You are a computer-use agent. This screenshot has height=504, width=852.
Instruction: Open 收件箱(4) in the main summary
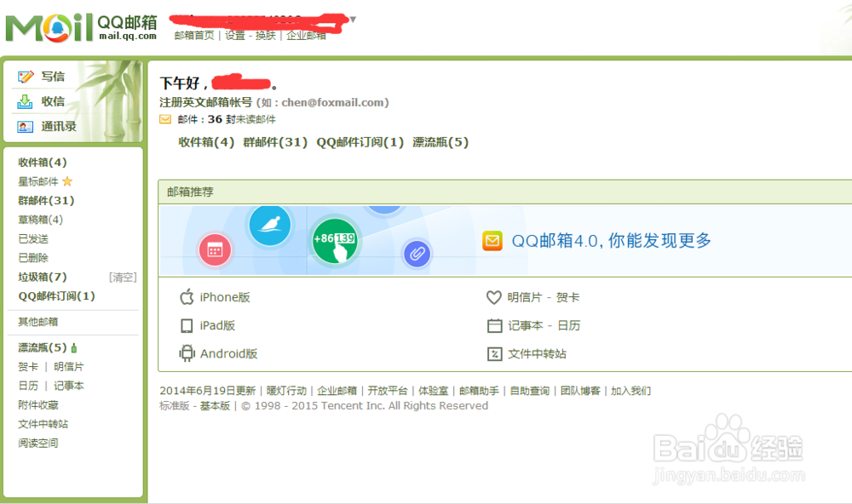pos(206,142)
